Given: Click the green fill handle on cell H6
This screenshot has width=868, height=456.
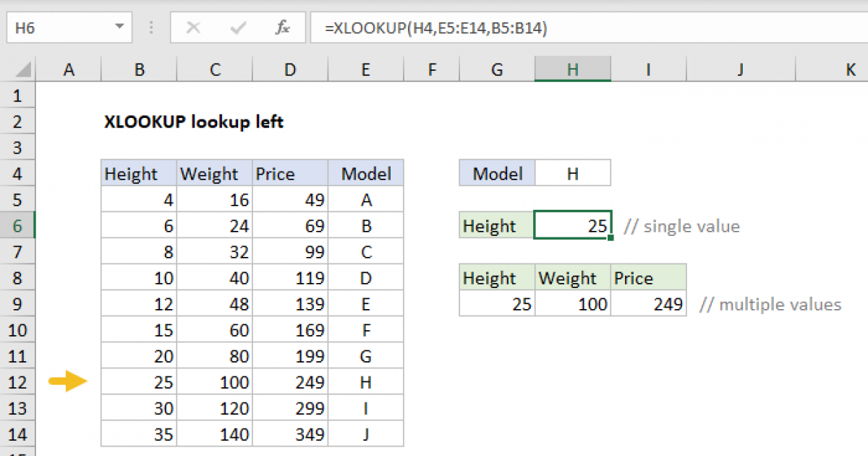Looking at the screenshot, I should coord(612,238).
